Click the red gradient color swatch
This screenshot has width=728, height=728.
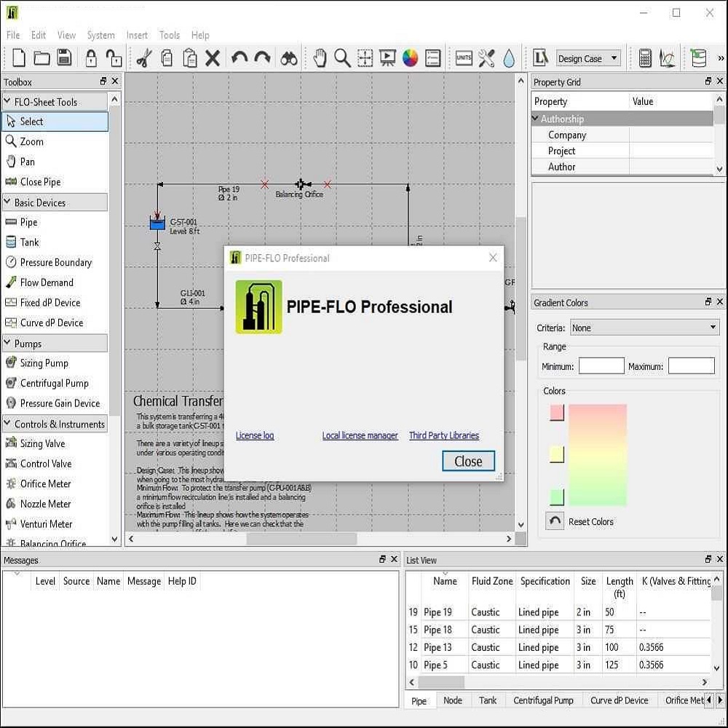[x=557, y=412]
